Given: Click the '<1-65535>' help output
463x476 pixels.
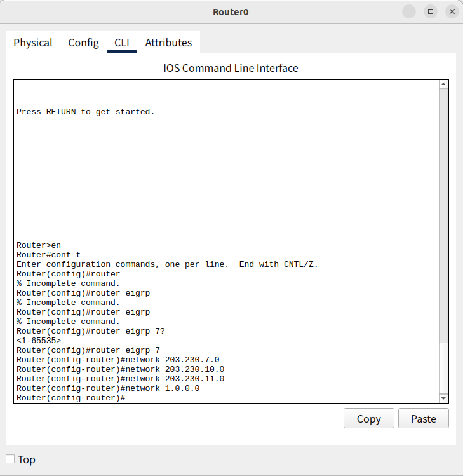Looking at the screenshot, I should tap(39, 341).
